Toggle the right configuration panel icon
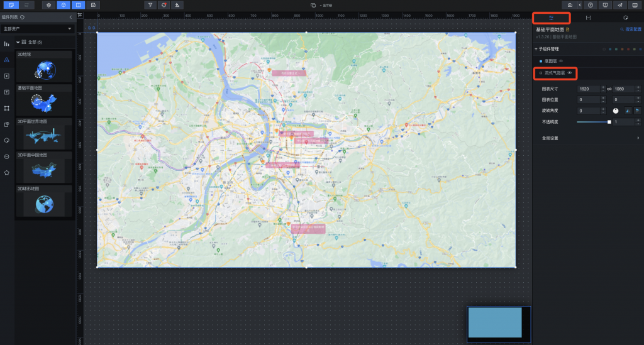This screenshot has width=644, height=345. [78, 5]
